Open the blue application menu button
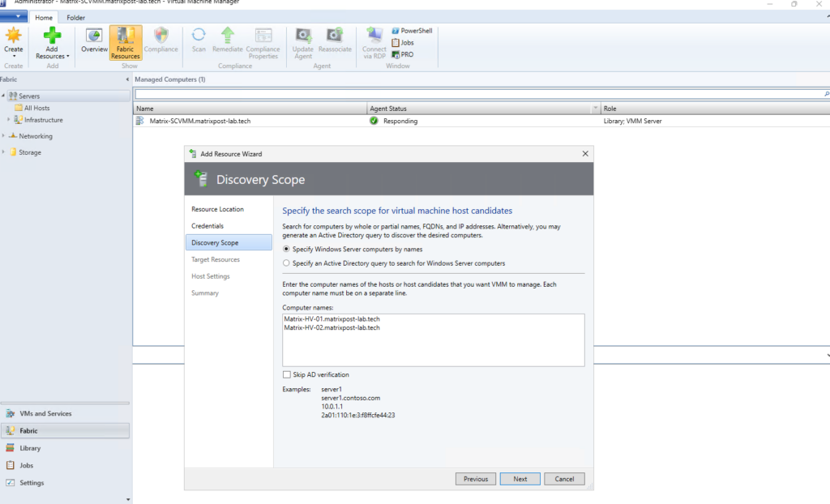The height and width of the screenshot is (504, 830). 14,16
